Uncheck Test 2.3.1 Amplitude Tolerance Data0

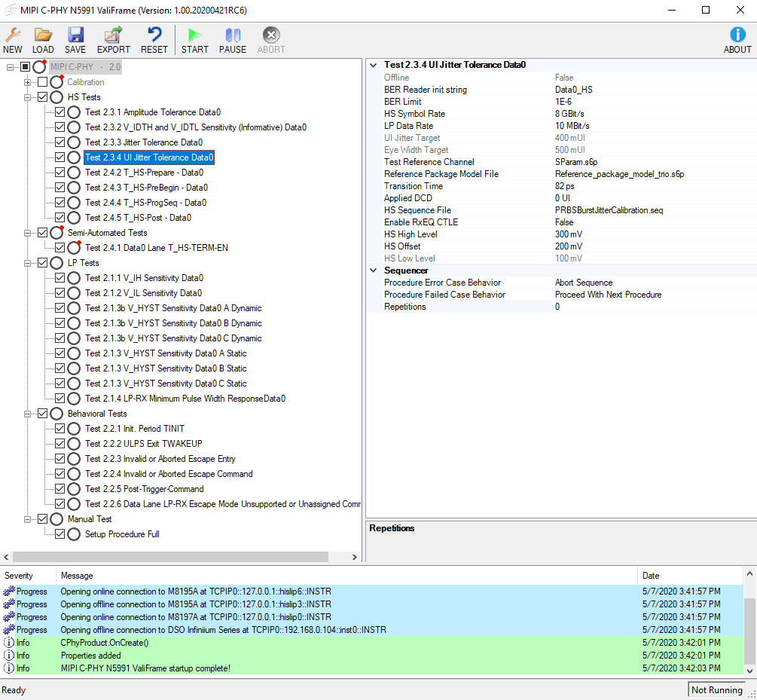[60, 112]
